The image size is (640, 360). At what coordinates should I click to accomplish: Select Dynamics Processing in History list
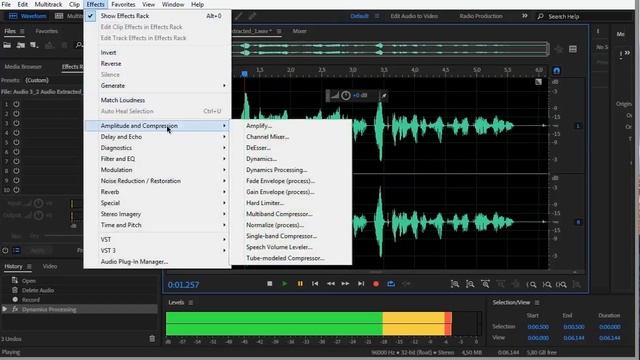(79, 309)
